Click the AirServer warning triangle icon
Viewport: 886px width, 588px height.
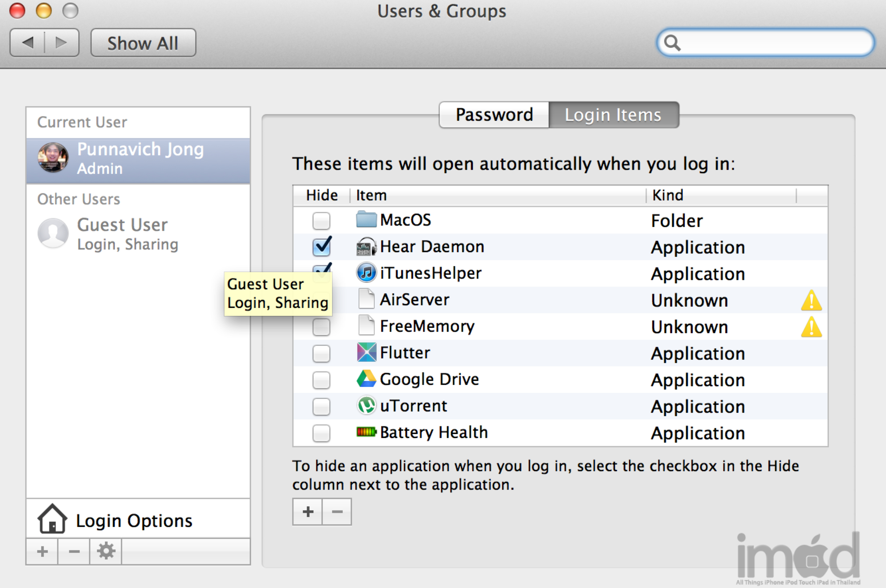(x=811, y=300)
